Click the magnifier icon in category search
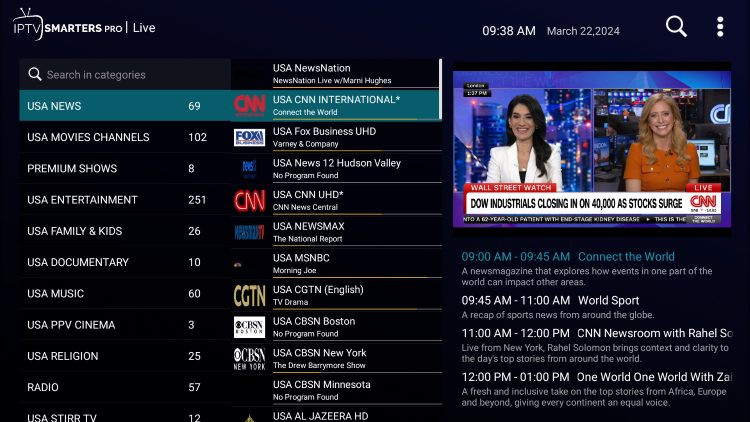 (x=34, y=74)
